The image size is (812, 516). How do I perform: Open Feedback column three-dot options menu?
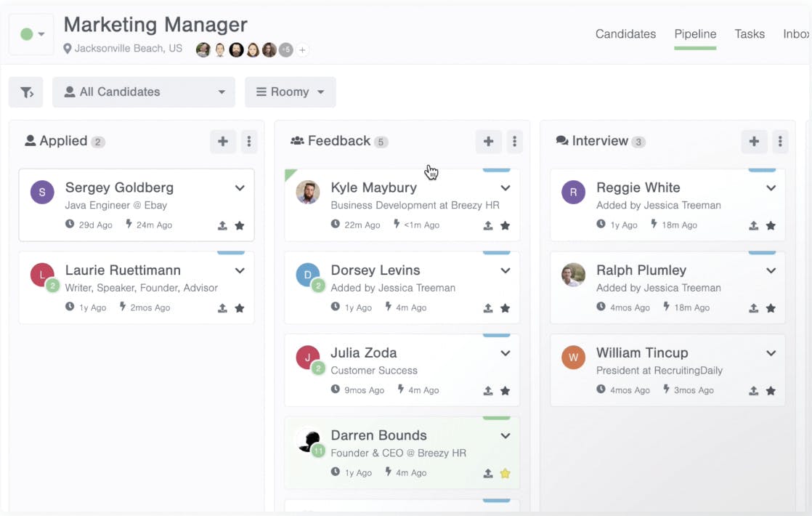[514, 142]
